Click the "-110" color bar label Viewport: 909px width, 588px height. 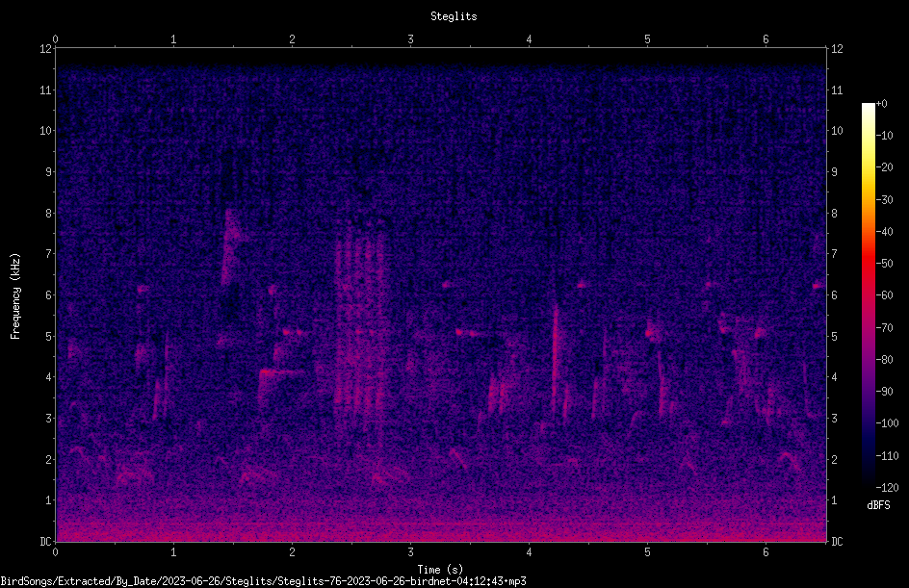887,456
